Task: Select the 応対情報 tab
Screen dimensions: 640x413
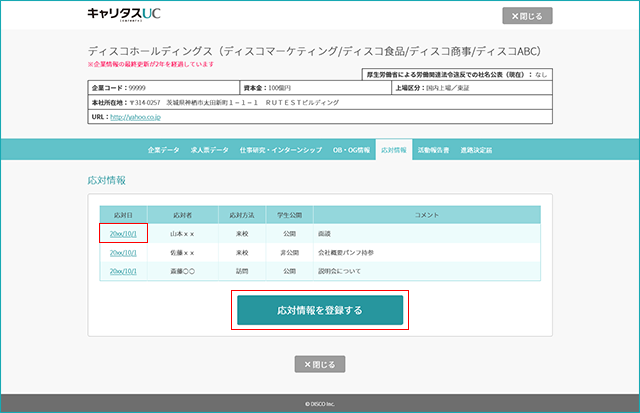Action: point(394,150)
